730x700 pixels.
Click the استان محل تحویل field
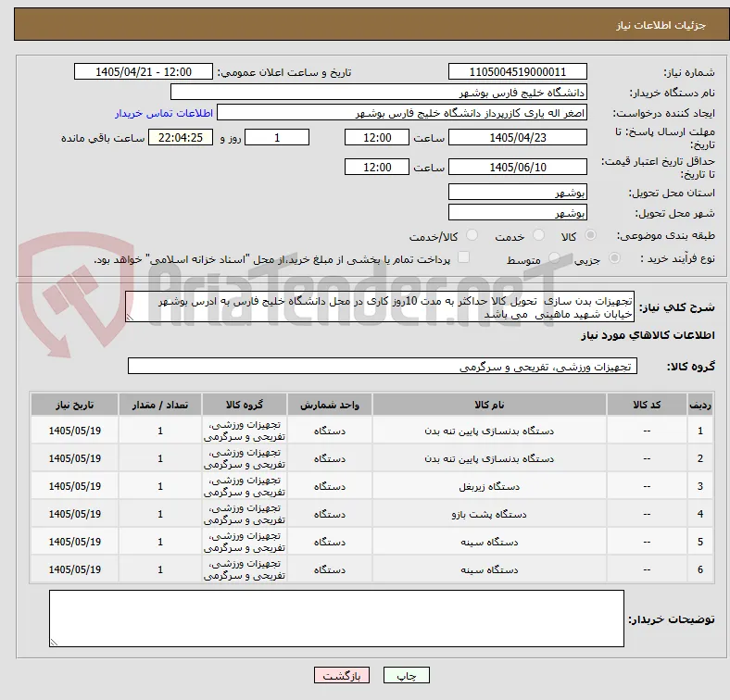click(517, 192)
